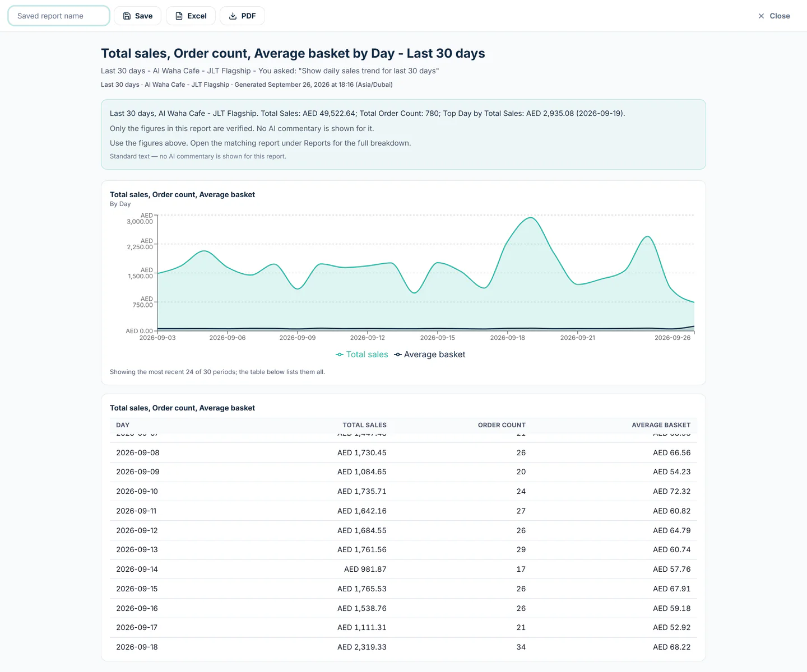Viewport: 807px width, 672px height.
Task: Export report with the PDF button
Action: point(242,16)
